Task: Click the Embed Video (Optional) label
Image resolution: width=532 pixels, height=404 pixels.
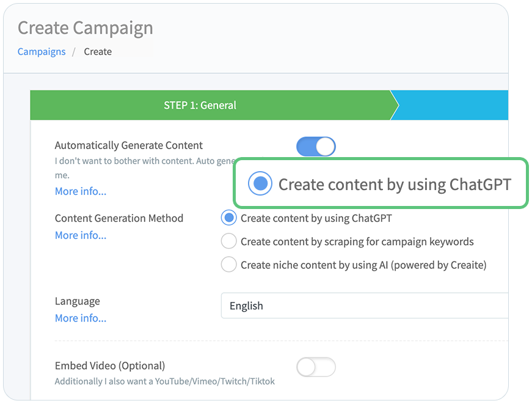Action: point(110,366)
